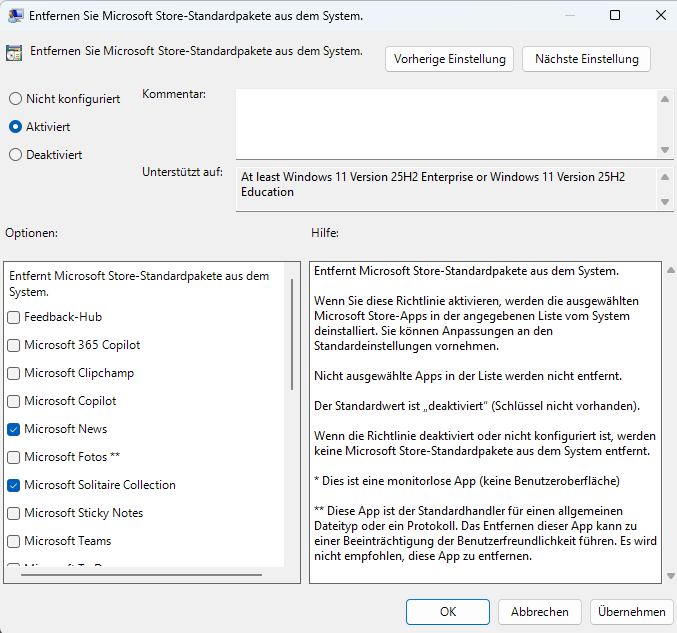Open Nächste Einstellung
This screenshot has width=677, height=633.
[586, 59]
